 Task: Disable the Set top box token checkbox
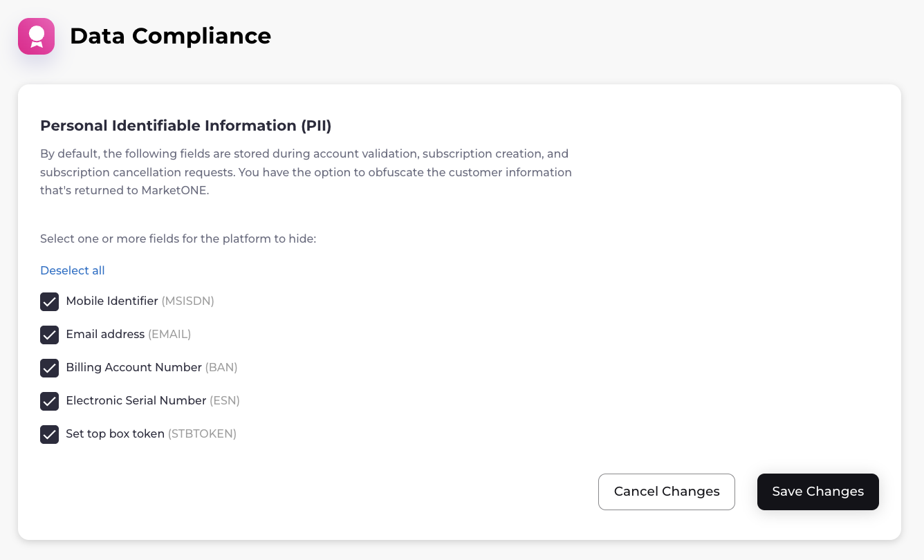tap(49, 434)
